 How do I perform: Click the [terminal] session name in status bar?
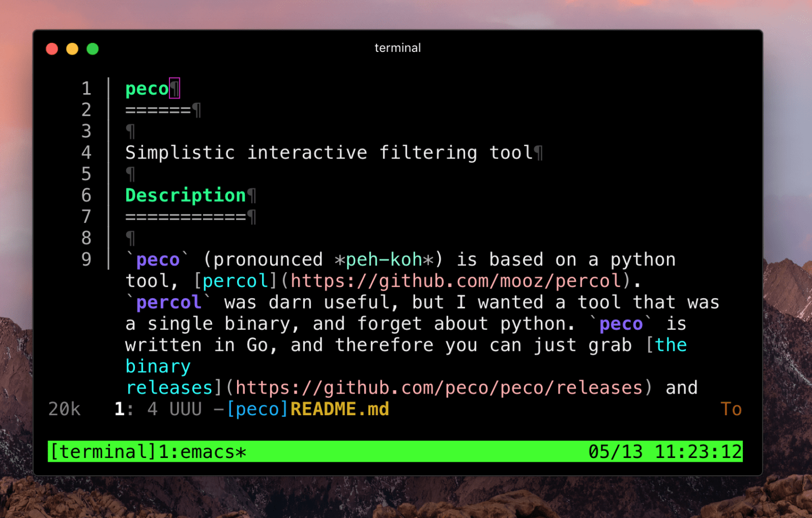[103, 452]
